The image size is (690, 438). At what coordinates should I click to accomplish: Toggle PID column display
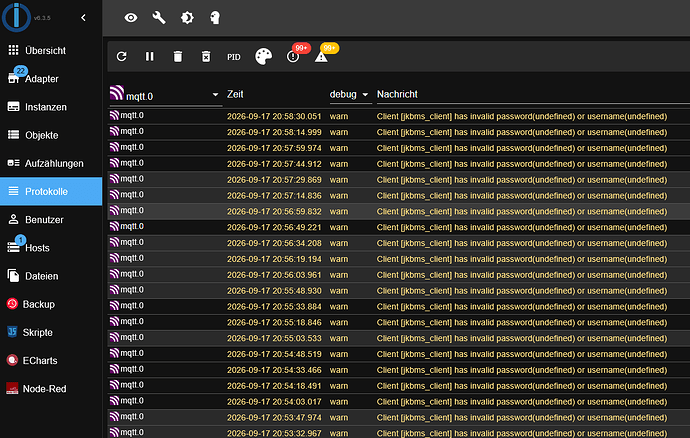234,57
